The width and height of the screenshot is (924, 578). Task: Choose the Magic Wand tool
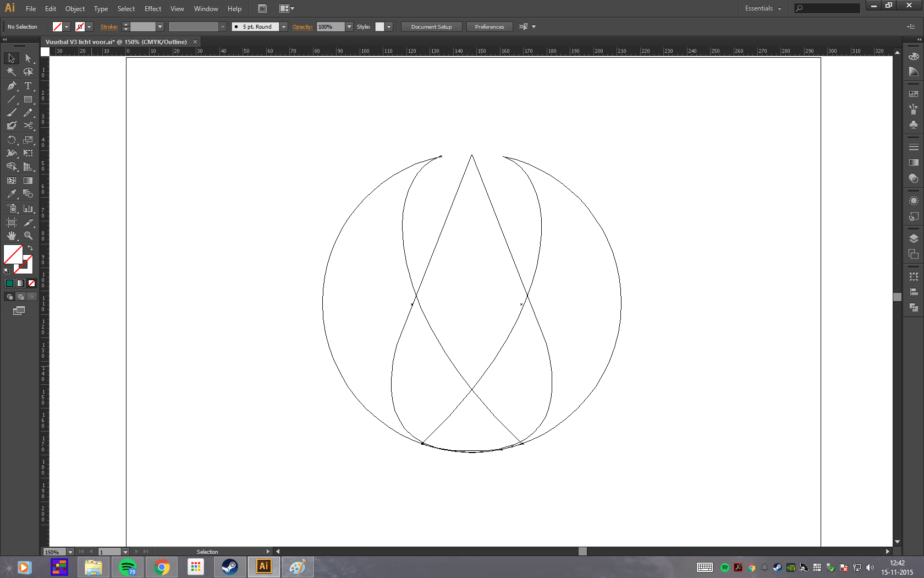coord(11,72)
